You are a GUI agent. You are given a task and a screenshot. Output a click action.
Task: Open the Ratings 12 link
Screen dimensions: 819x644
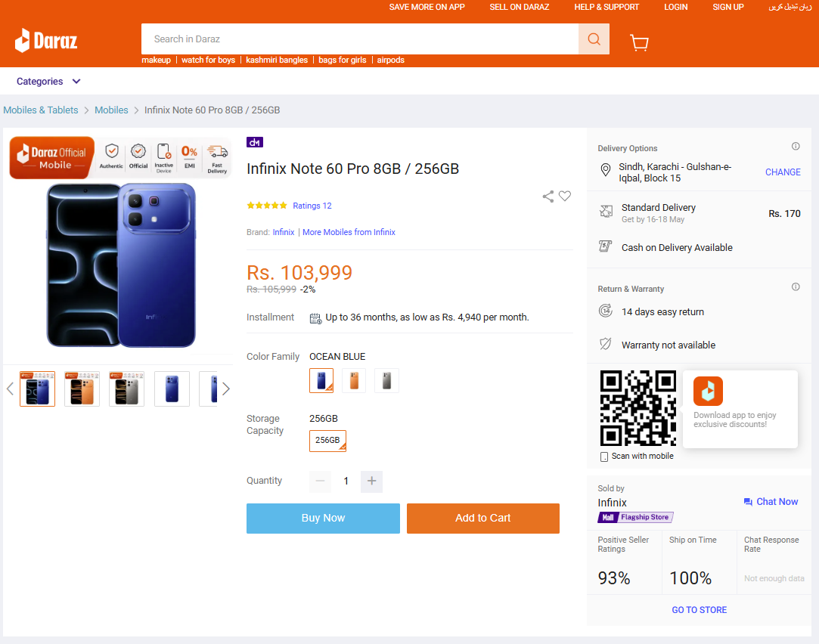pos(312,206)
